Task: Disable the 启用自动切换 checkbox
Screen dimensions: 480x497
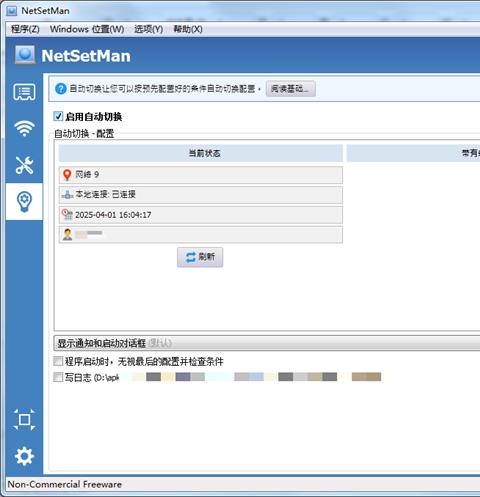Action: point(58,116)
